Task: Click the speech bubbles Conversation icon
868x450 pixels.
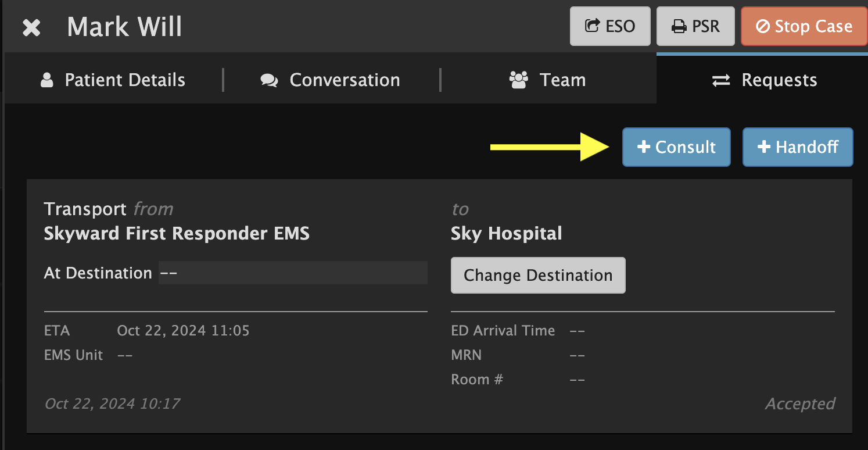Action: pos(269,80)
